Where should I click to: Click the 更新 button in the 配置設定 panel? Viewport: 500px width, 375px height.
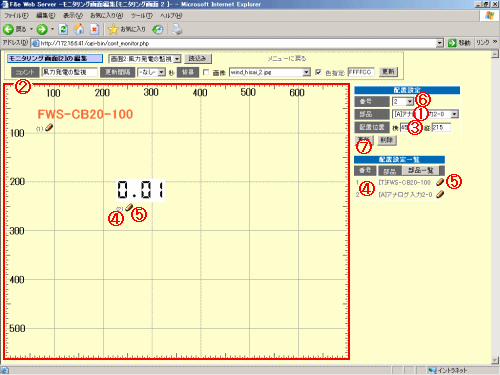point(364,140)
